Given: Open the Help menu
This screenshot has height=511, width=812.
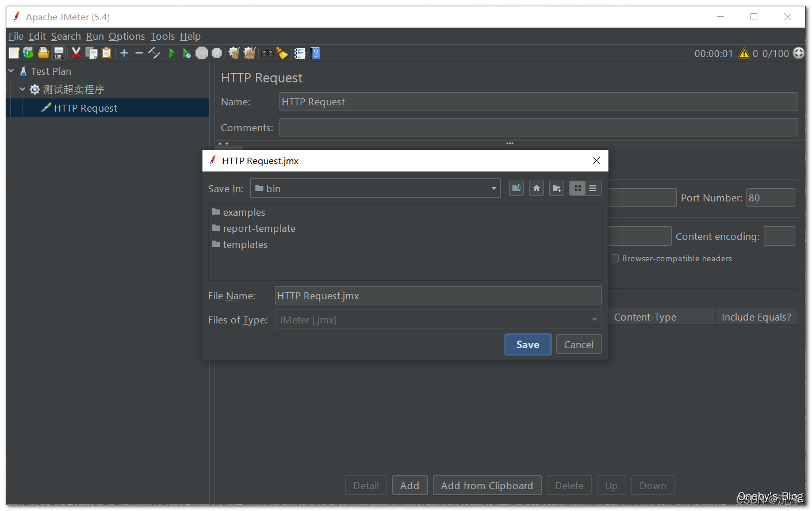Looking at the screenshot, I should click(190, 36).
